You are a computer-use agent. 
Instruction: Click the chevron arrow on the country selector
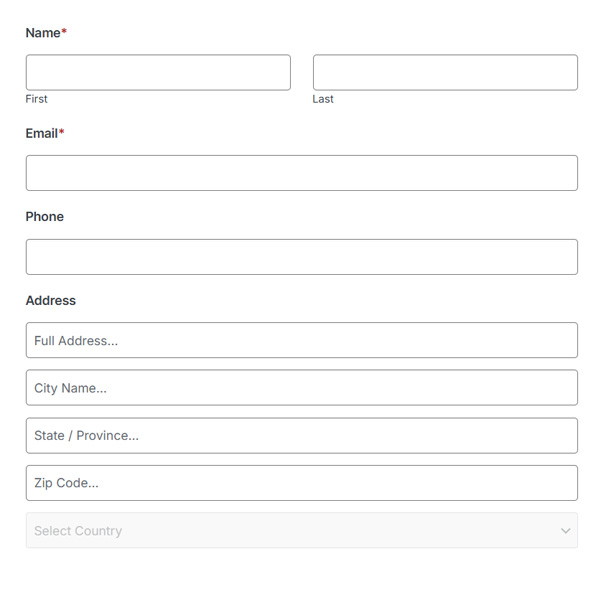pyautogui.click(x=565, y=531)
